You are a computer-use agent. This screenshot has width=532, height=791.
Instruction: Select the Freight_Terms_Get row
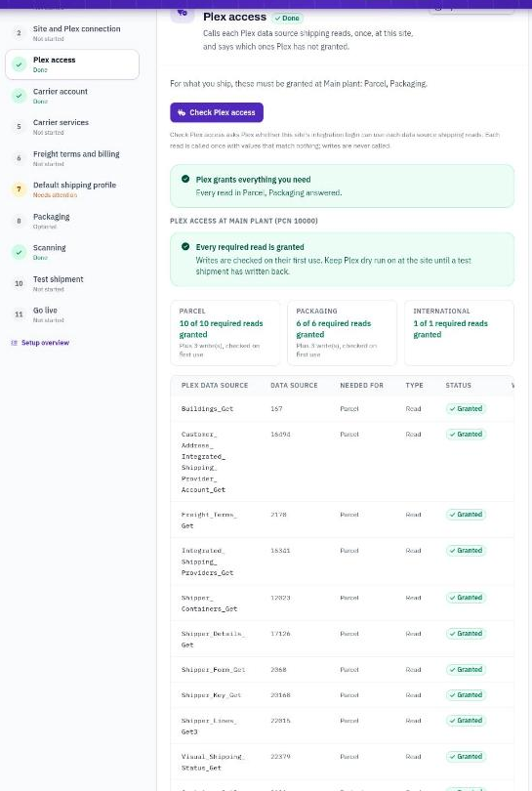pyautogui.click(x=343, y=520)
